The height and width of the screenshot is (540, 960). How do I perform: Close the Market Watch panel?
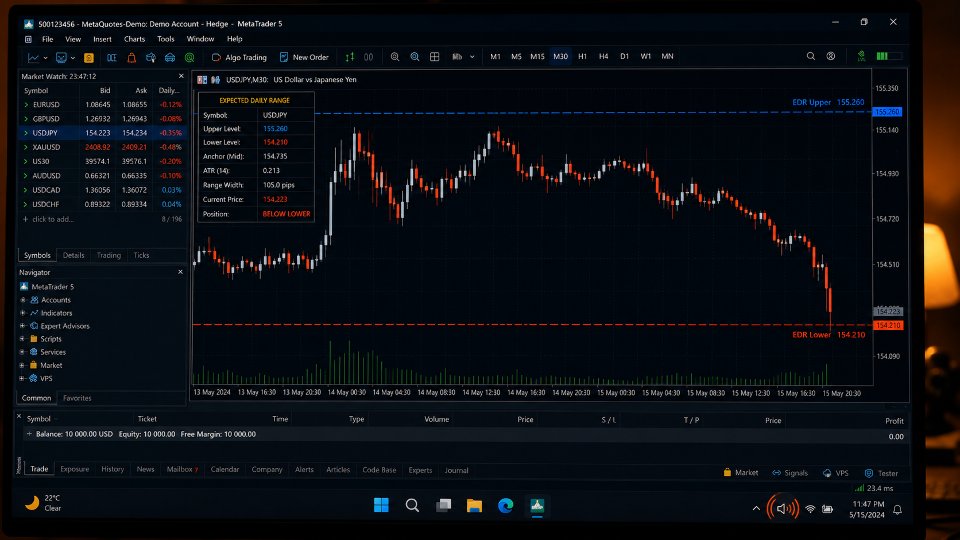point(181,77)
